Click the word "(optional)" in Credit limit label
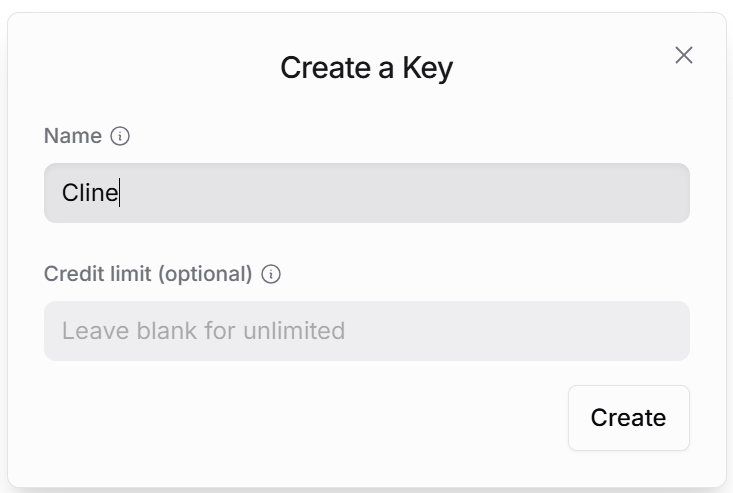 tap(205, 274)
